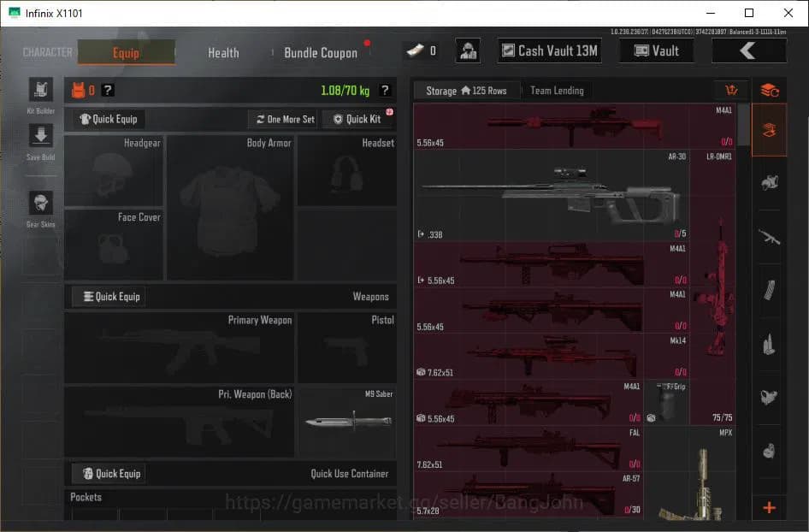Click the orange plus icon in sidebar
Viewport: 809px width, 532px height.
click(769, 508)
